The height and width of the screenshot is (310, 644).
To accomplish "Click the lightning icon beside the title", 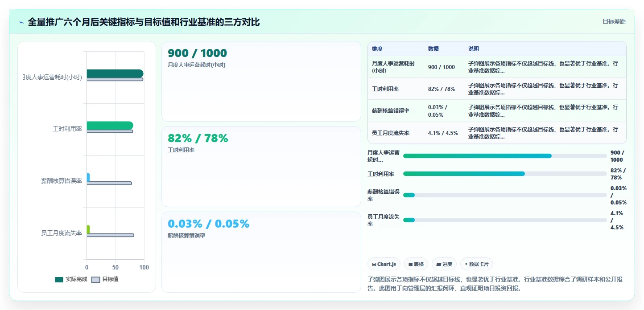I will coord(21,22).
